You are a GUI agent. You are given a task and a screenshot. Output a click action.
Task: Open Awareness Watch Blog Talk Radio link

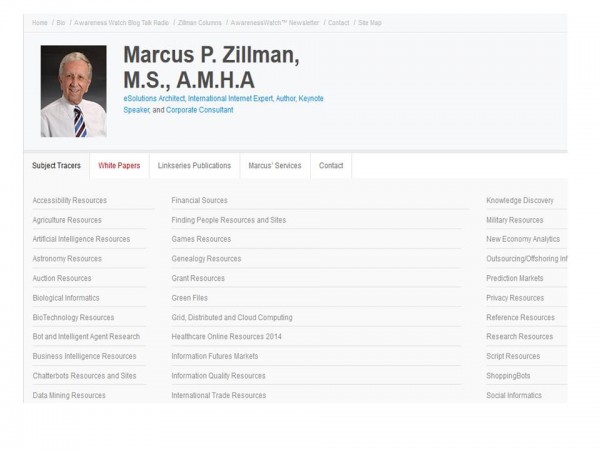point(121,23)
